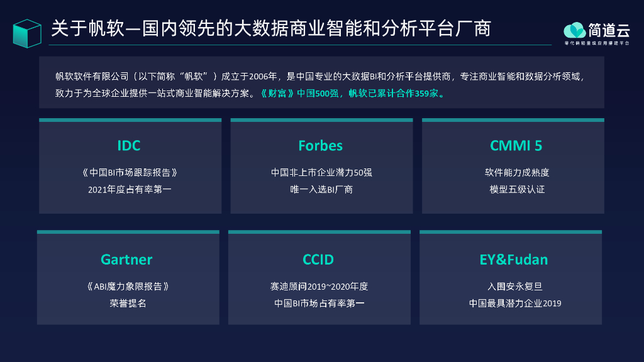644x362 pixels.
Task: Select the EY&Fudan card heading
Action: (513, 260)
